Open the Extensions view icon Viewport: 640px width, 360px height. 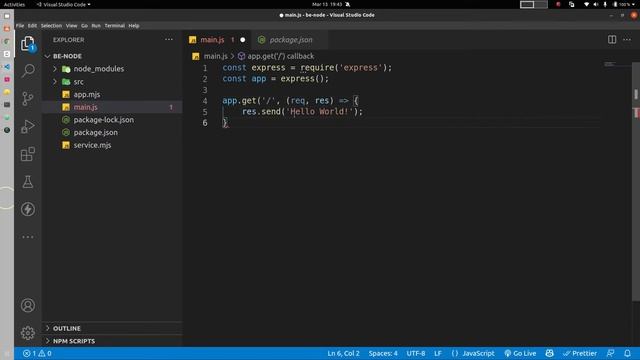click(28, 154)
